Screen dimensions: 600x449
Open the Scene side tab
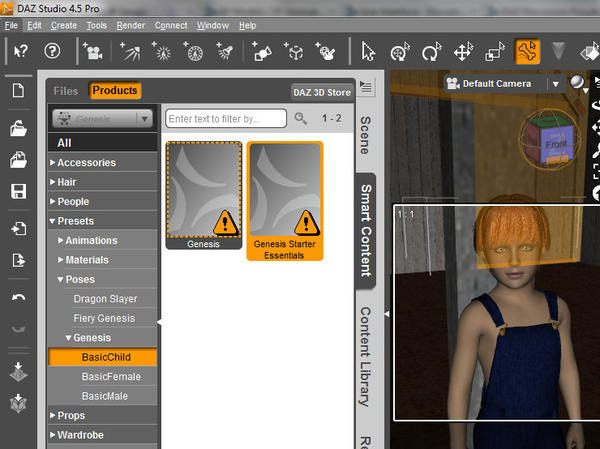click(365, 135)
